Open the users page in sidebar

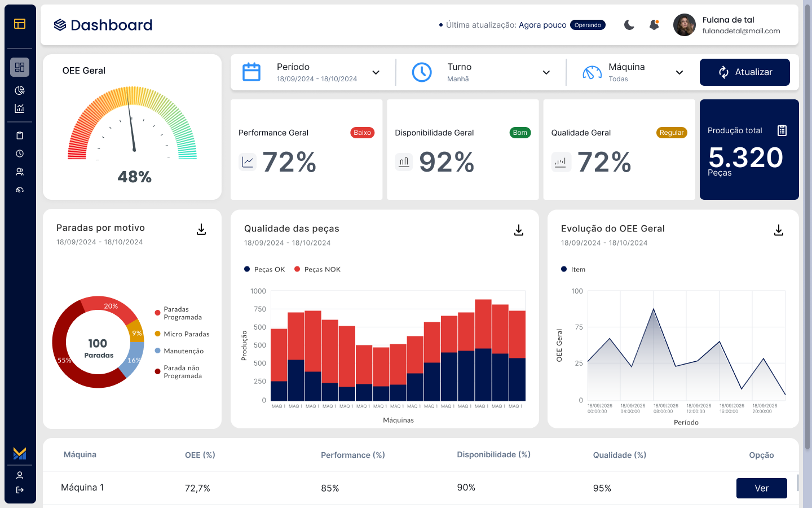coord(20,172)
